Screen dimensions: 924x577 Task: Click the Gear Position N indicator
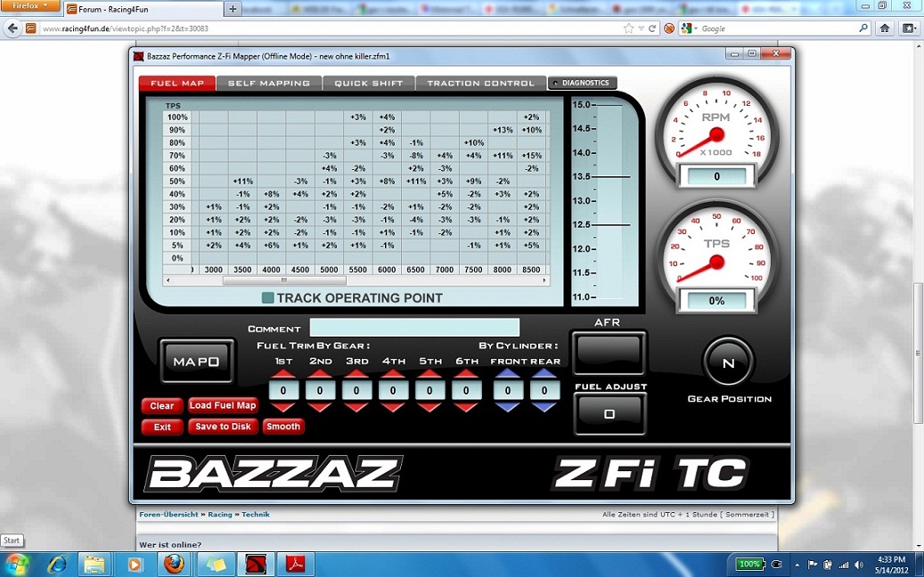tap(728, 362)
